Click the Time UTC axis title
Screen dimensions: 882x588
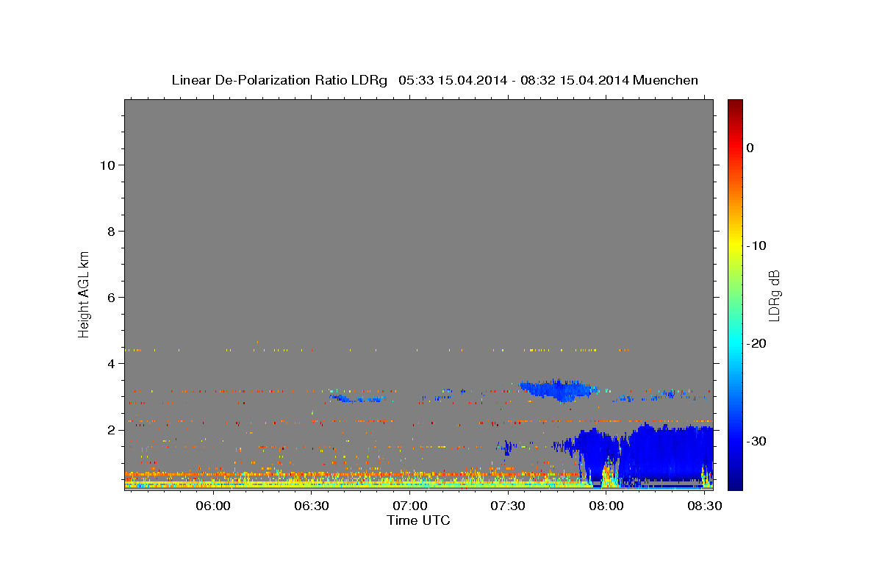click(418, 520)
